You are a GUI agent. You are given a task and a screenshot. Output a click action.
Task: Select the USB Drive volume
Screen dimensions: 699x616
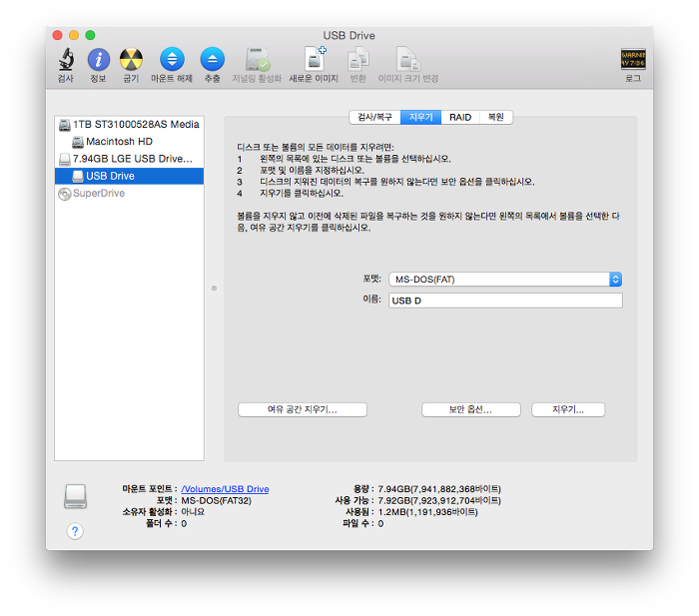(129, 176)
